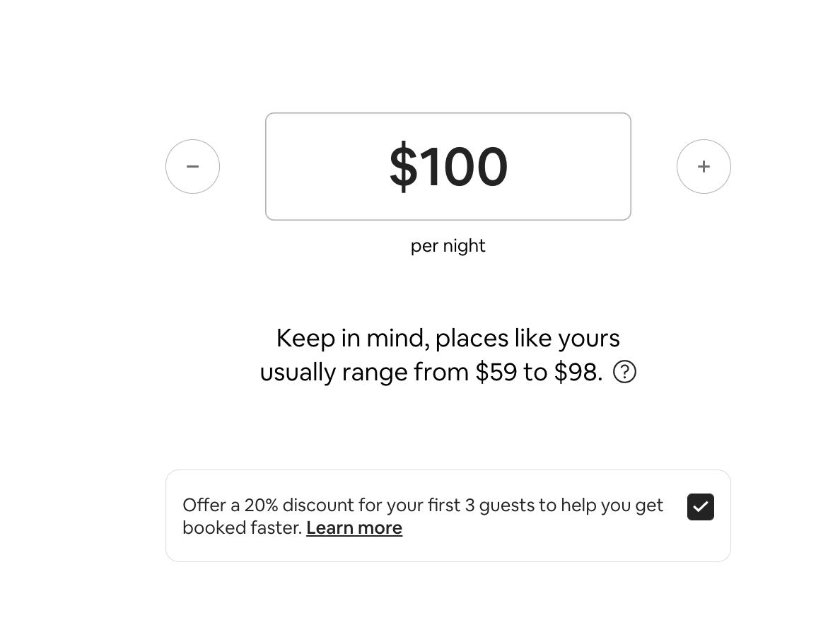Click inside the price box showing $100
Viewport: 840px width, 642px height.
(x=448, y=167)
